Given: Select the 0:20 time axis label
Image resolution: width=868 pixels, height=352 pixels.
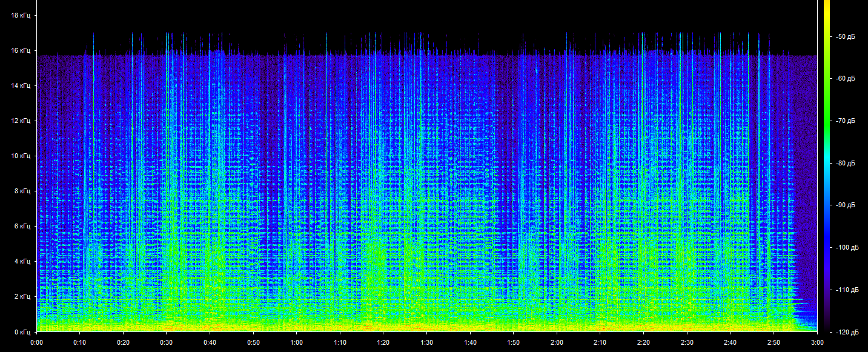Looking at the screenshot, I should click(123, 343).
